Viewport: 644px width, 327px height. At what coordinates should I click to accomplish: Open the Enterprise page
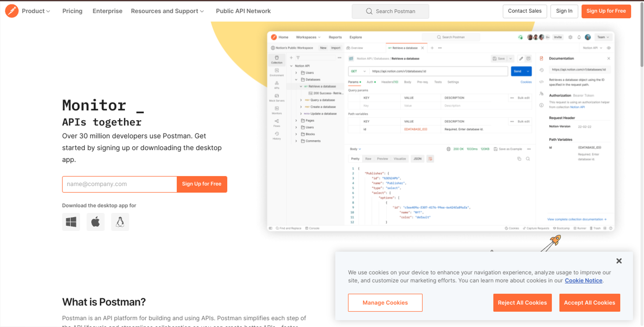108,11
